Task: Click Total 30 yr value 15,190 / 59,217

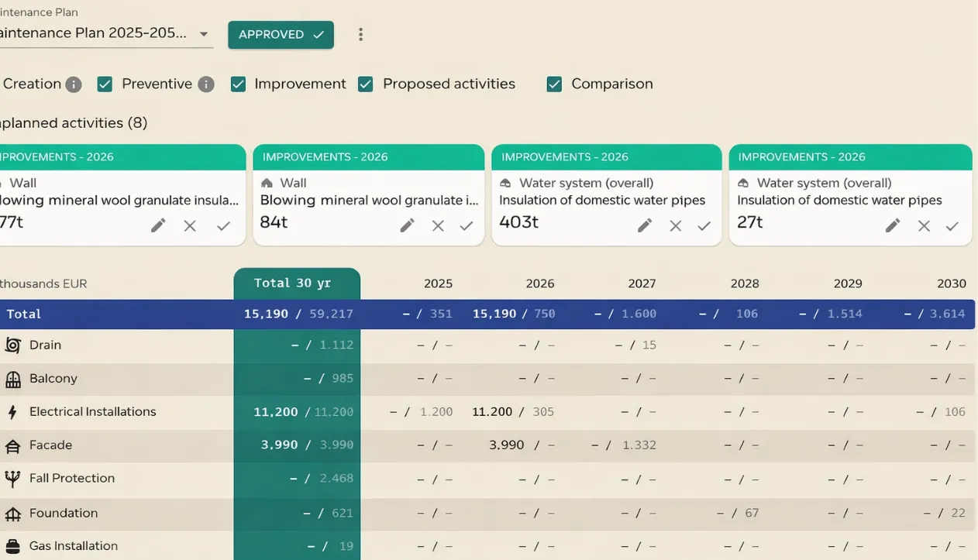Action: coord(298,314)
